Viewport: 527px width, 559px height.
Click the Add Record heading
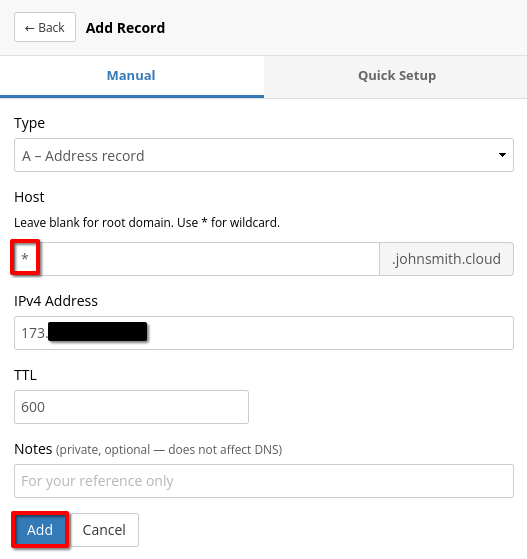[125, 28]
